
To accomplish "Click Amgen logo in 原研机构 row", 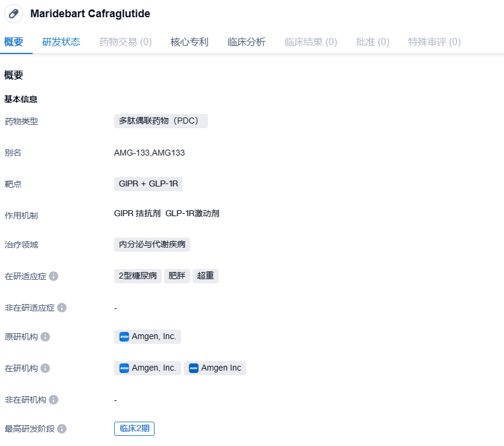I will coord(124,337).
